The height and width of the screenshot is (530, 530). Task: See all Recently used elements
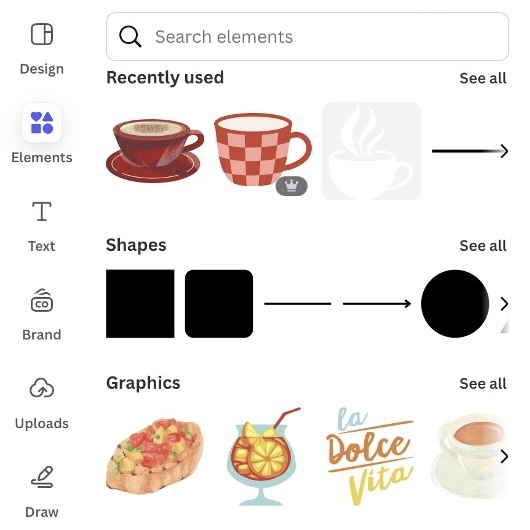pos(483,78)
